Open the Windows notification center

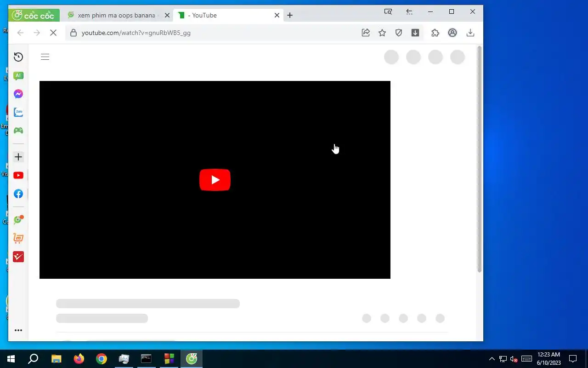click(573, 359)
